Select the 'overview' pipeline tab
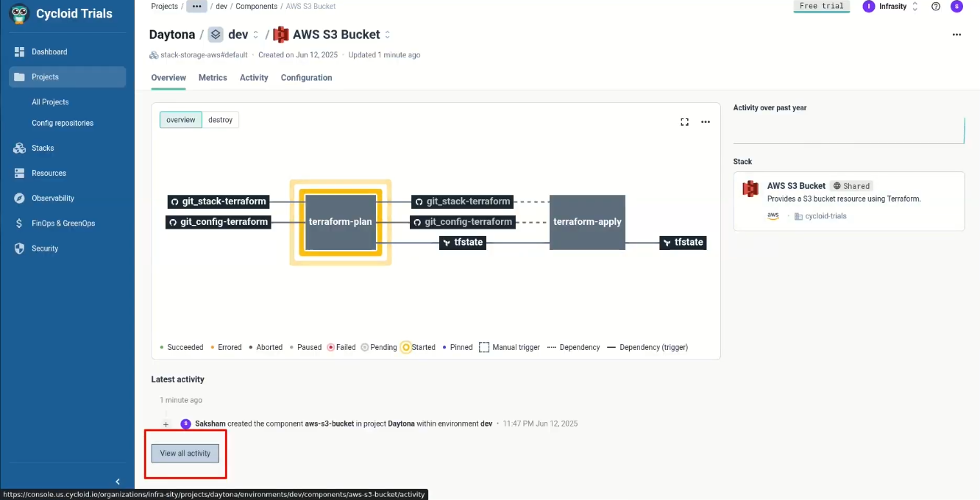Viewport: 980px width, 500px height. point(181,120)
